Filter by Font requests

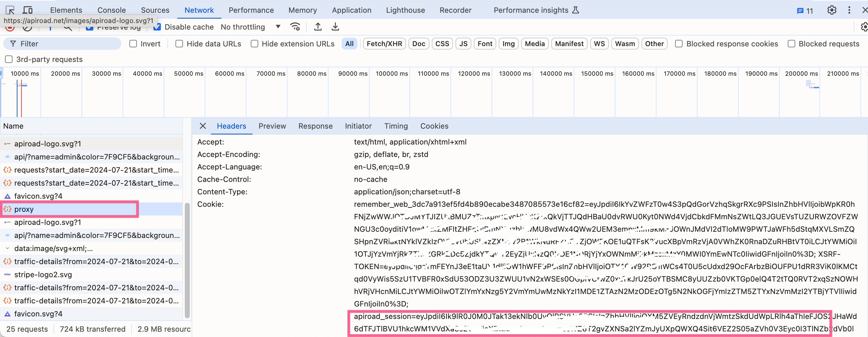click(485, 44)
